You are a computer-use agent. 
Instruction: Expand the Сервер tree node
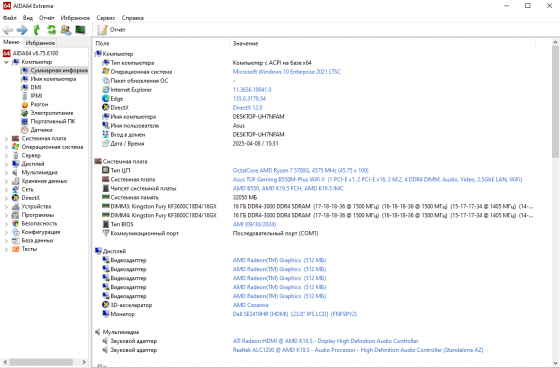coord(6,156)
